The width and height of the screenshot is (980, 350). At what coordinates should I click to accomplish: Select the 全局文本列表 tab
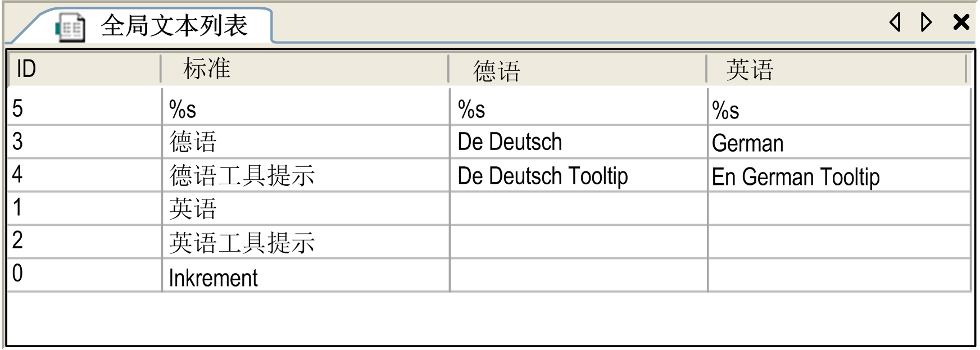(174, 26)
